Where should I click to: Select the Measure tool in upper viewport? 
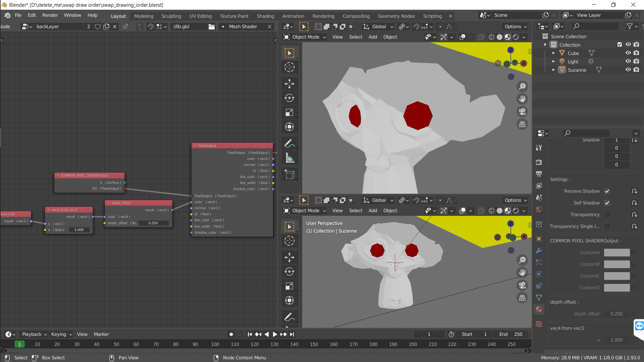289,158
